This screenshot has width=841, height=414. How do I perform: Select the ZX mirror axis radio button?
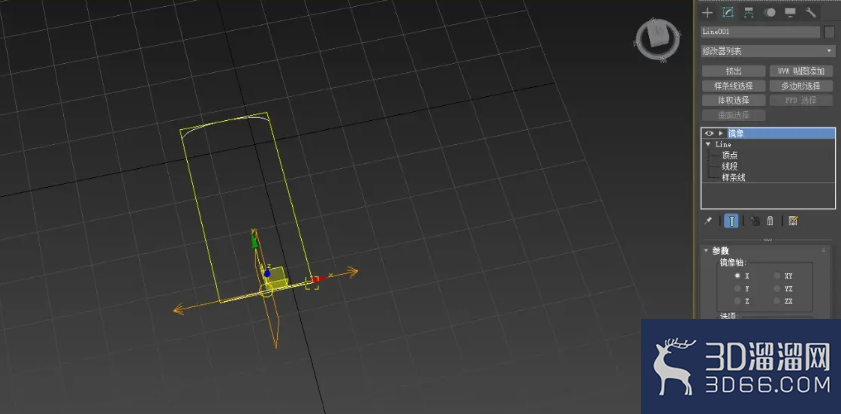(x=777, y=301)
